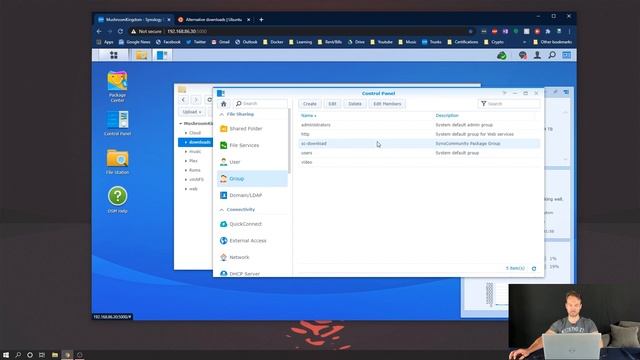This screenshot has width=640, height=360.
Task: Refresh the group list
Action: 534,269
